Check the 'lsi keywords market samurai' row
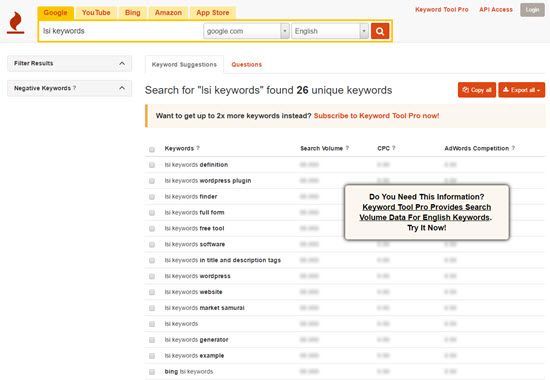Viewport: 550px width, 380px height. [x=152, y=308]
